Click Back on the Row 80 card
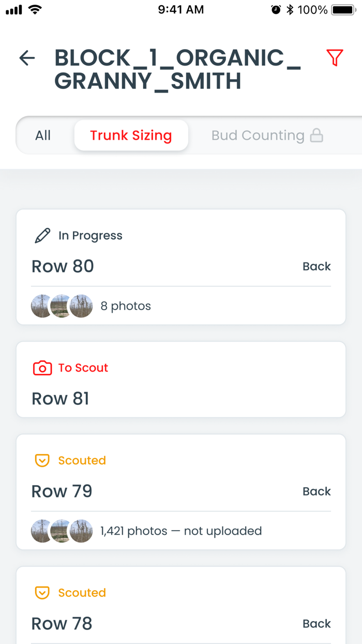The height and width of the screenshot is (644, 362). coord(316,266)
